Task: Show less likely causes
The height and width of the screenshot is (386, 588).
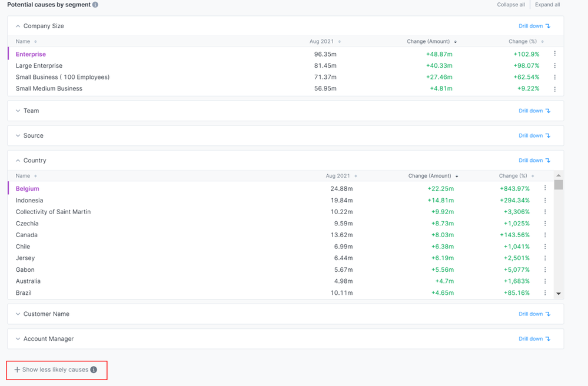Action: click(51, 370)
